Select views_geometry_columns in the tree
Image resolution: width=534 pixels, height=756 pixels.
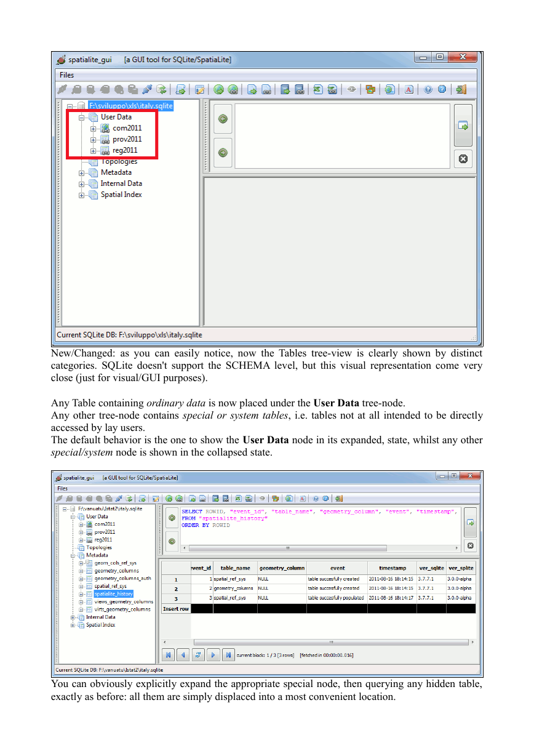[x=124, y=601]
